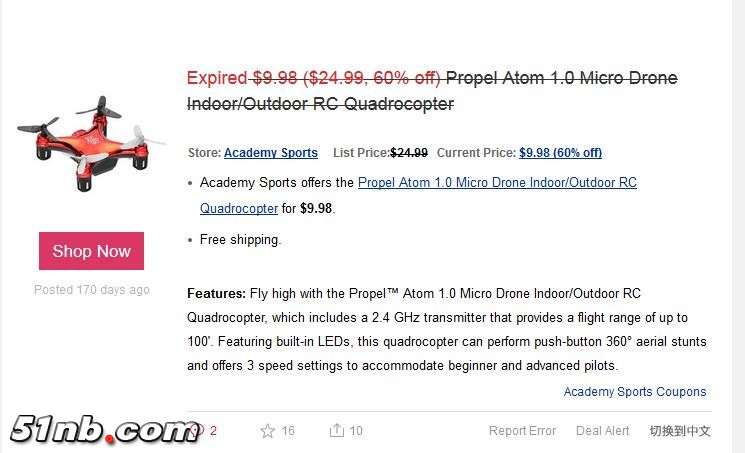Image resolution: width=745 pixels, height=453 pixels.
Task: Click the star favorite icon
Action: click(x=267, y=431)
